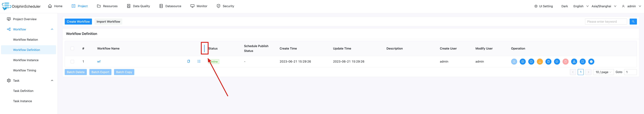Switch to the Dark theme

[564, 6]
